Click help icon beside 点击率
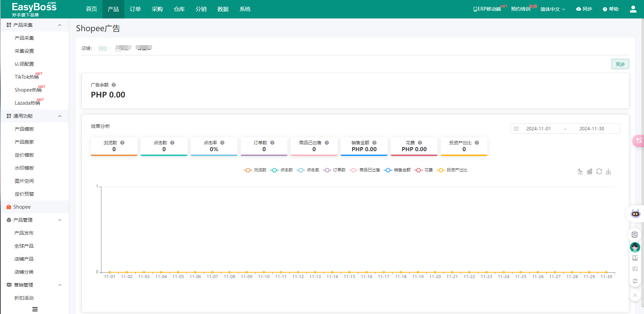 coord(222,143)
